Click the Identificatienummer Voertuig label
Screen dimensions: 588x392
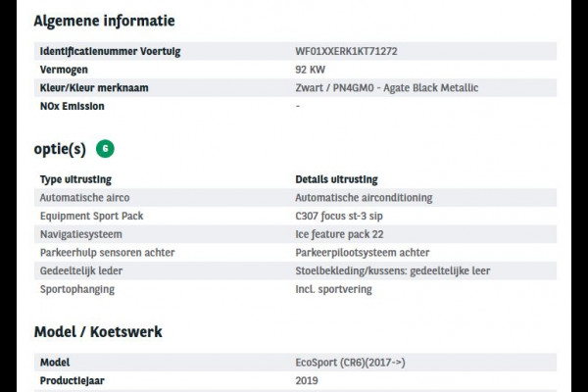coord(110,51)
